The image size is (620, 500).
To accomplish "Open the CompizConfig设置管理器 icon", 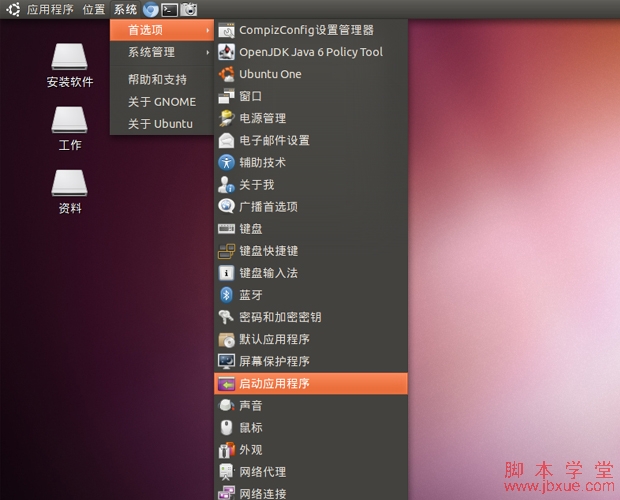I will pos(227,30).
